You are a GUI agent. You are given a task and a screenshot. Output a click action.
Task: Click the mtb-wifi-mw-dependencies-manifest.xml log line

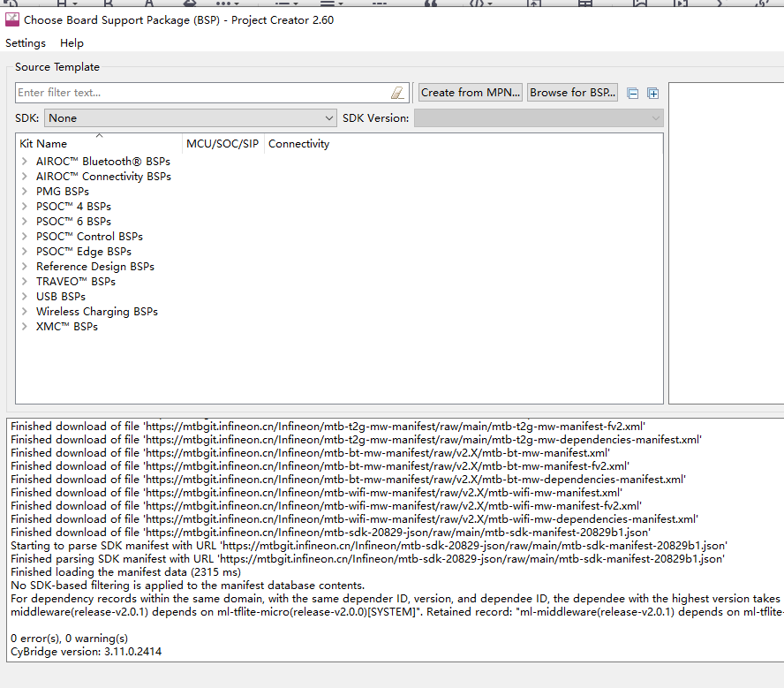pos(355,519)
